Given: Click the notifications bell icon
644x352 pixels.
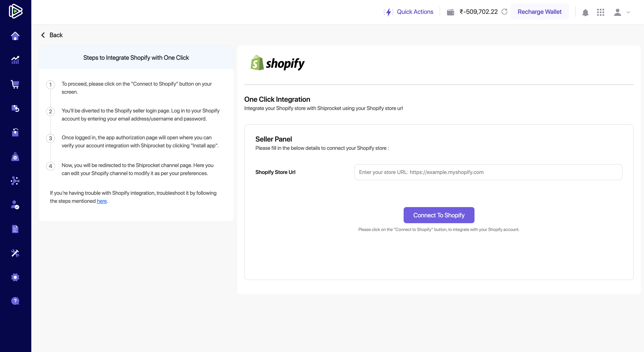Looking at the screenshot, I should pos(585,12).
